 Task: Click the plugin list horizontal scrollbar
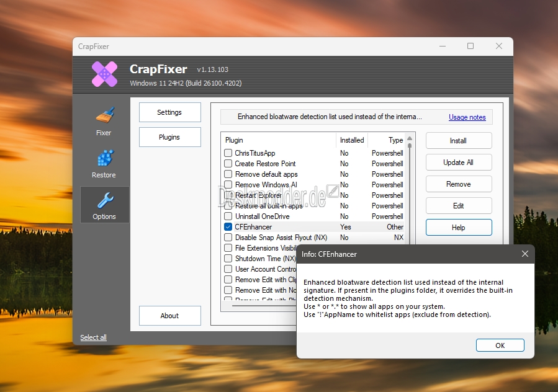(263, 306)
